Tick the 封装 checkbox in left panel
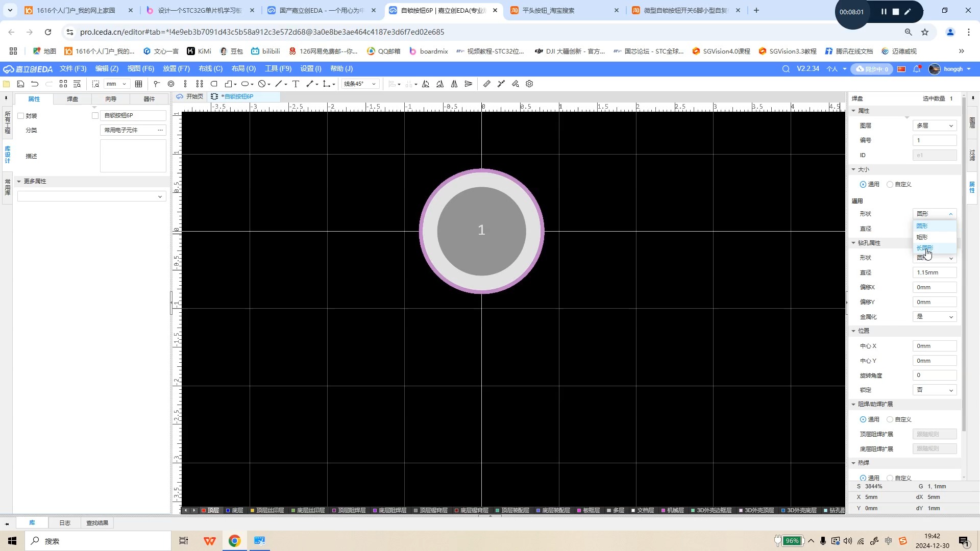980x551 pixels. (21, 116)
